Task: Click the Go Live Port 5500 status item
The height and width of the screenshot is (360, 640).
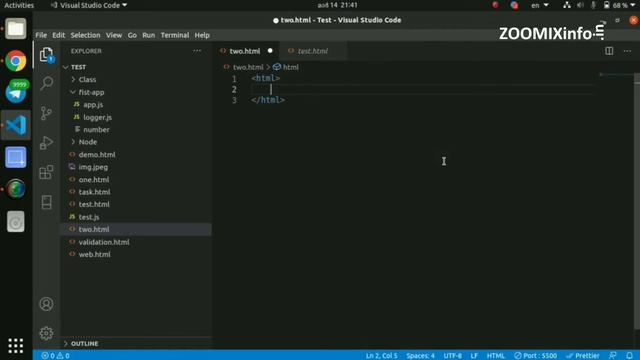Action: (535, 356)
